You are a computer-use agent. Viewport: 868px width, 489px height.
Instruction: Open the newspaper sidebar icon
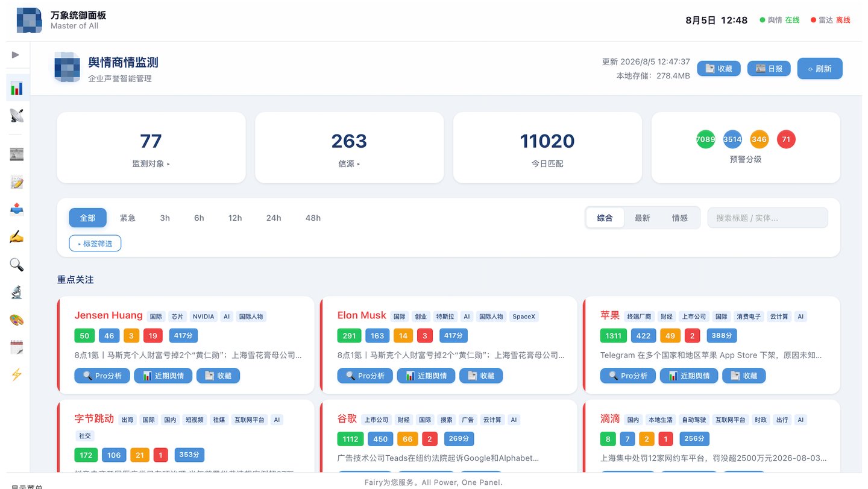pyautogui.click(x=17, y=154)
